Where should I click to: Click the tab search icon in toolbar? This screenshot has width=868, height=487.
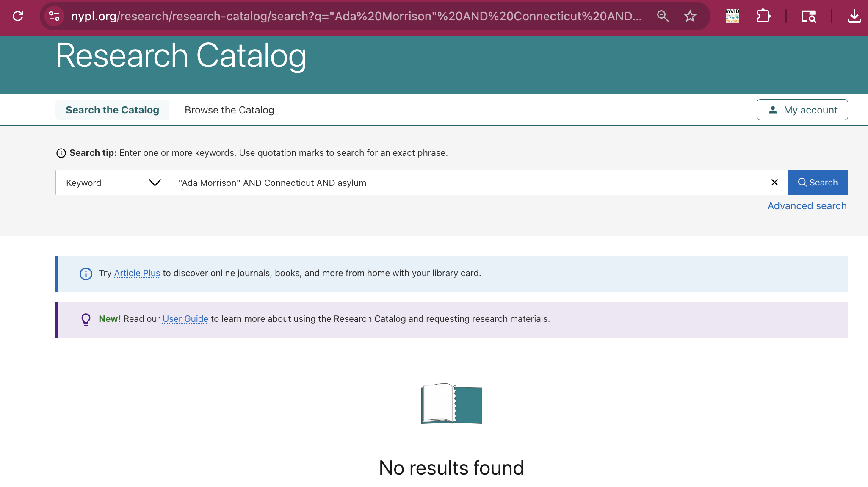(808, 16)
